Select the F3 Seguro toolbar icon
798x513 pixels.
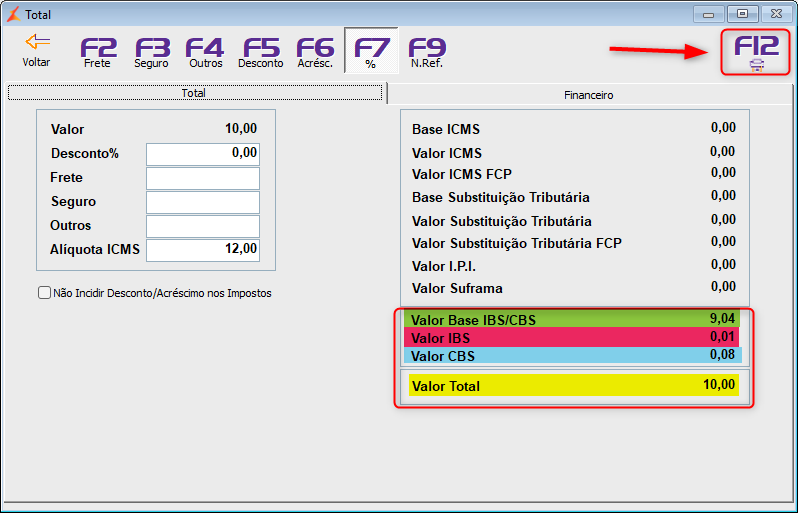coord(152,53)
